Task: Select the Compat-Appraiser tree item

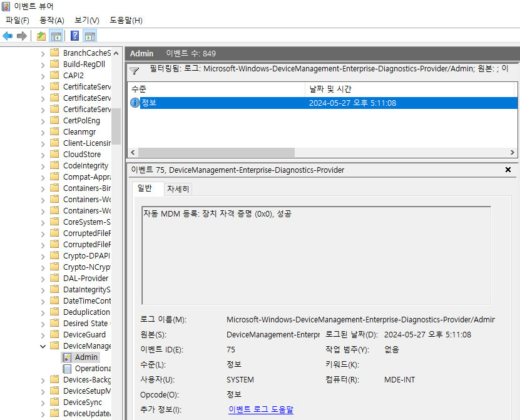Action: pos(87,177)
